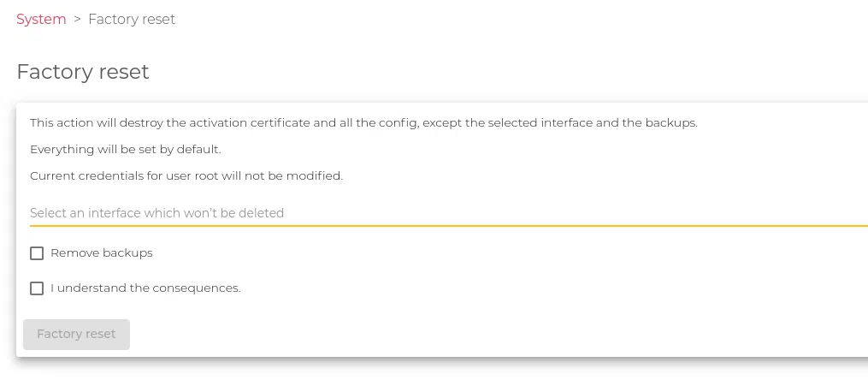Tick the Remove backups checkbox square
Viewport: 868px width, 380px height.
click(37, 253)
